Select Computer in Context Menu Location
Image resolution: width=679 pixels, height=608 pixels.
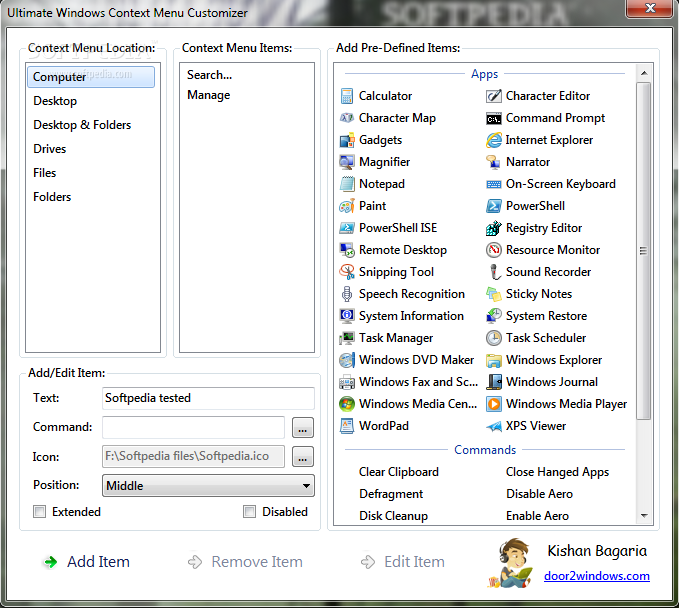[91, 77]
